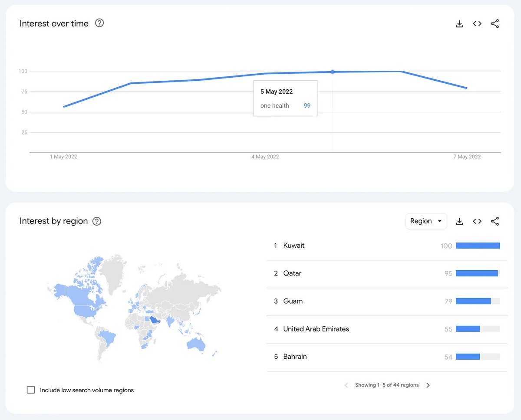Open help for Interest by region
This screenshot has width=521, height=420.
click(x=97, y=221)
